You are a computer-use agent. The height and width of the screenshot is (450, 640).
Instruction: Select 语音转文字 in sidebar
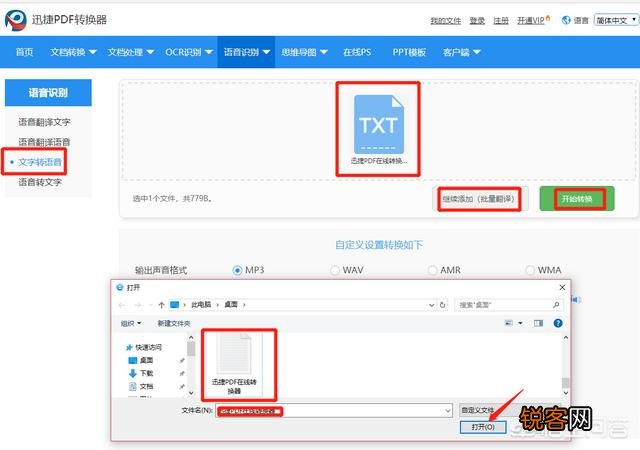pyautogui.click(x=40, y=182)
